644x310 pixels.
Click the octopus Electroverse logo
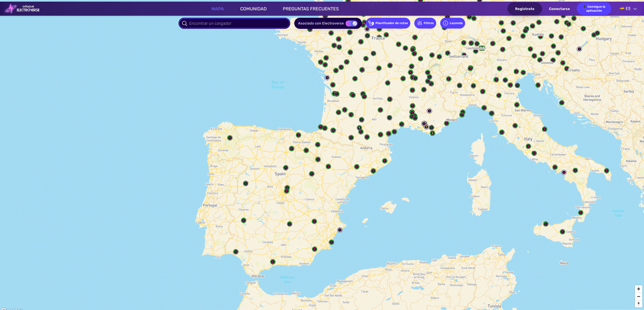pos(22,8)
